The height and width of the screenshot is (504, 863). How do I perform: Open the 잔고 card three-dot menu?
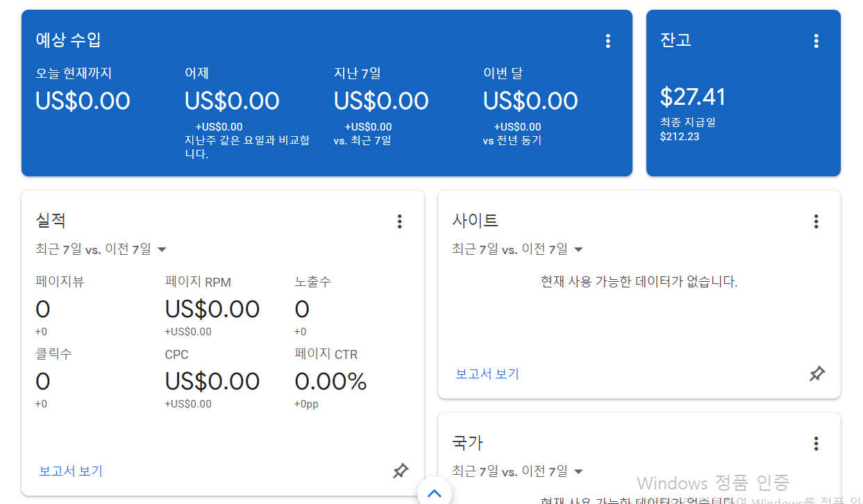[x=816, y=40]
